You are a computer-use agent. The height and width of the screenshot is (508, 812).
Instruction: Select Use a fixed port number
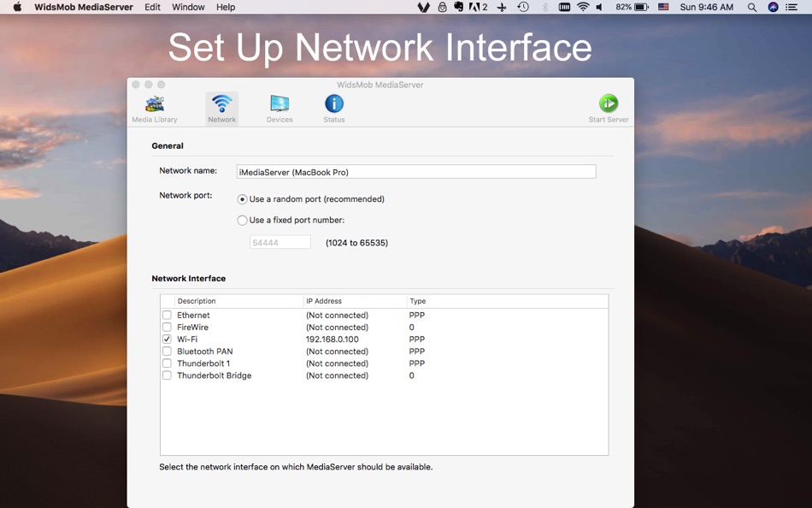tap(242, 221)
